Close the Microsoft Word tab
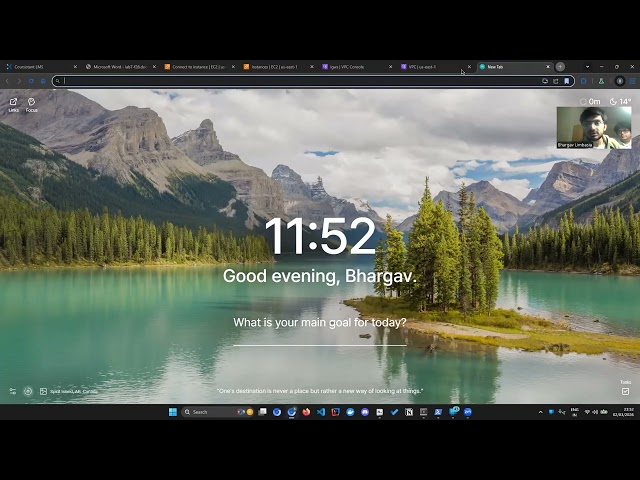The width and height of the screenshot is (640, 480). tap(154, 67)
